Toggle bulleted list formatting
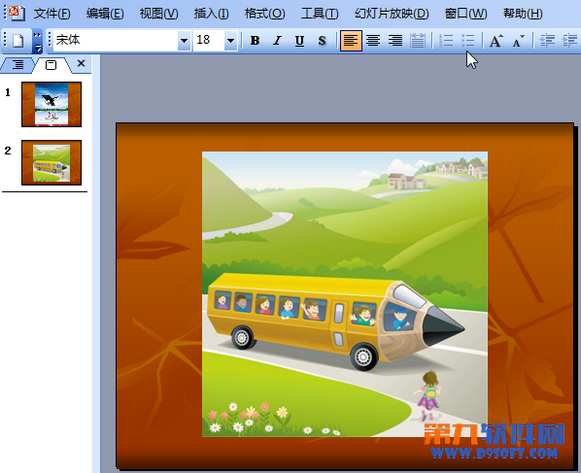581x473 pixels. 468,40
